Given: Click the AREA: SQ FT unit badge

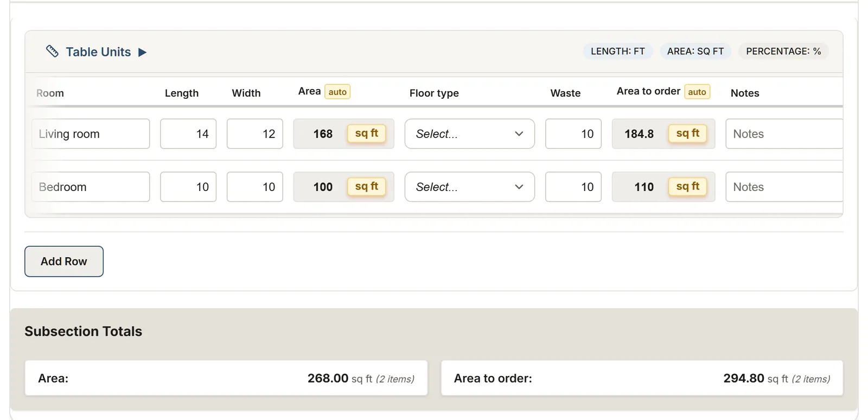Looking at the screenshot, I should 695,51.
